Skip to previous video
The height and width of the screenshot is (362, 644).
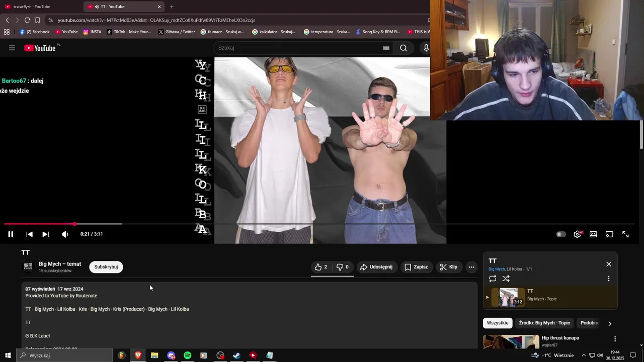coord(29,234)
